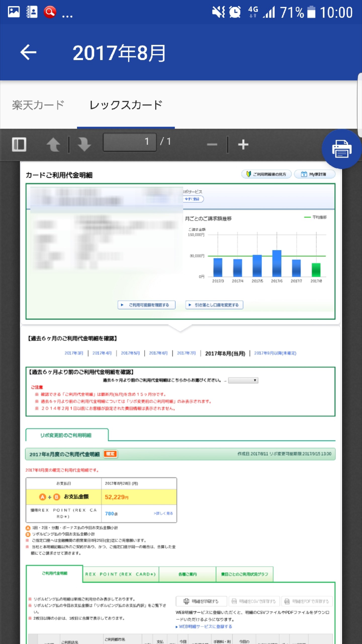Go to next page with down arrow
The width and height of the screenshot is (362, 644).
(84, 144)
